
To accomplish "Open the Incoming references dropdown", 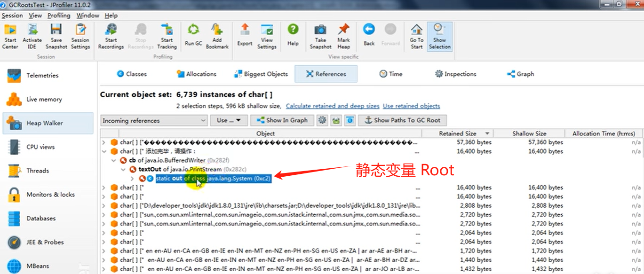I will pos(154,120).
